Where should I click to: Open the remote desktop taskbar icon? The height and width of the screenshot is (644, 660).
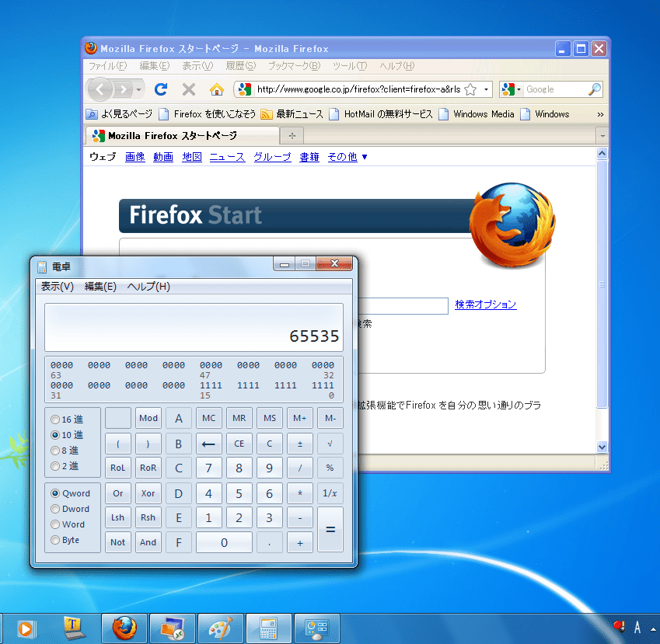(173, 628)
